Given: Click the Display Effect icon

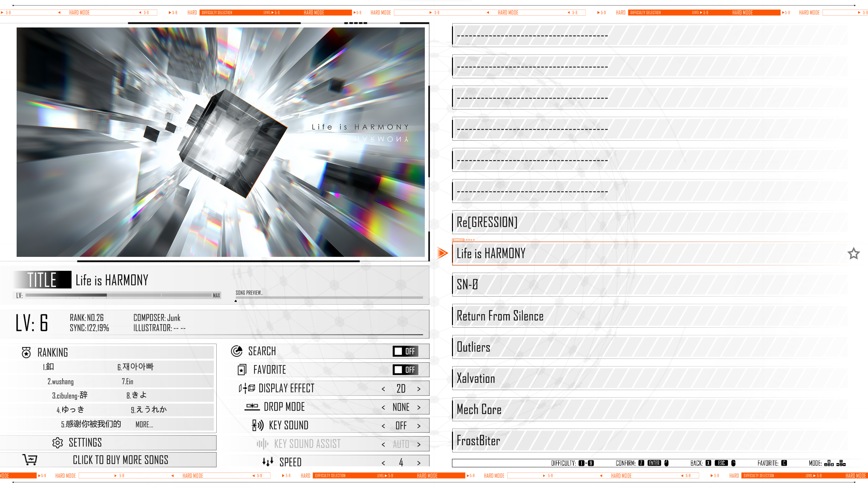Looking at the screenshot, I should pyautogui.click(x=247, y=388).
